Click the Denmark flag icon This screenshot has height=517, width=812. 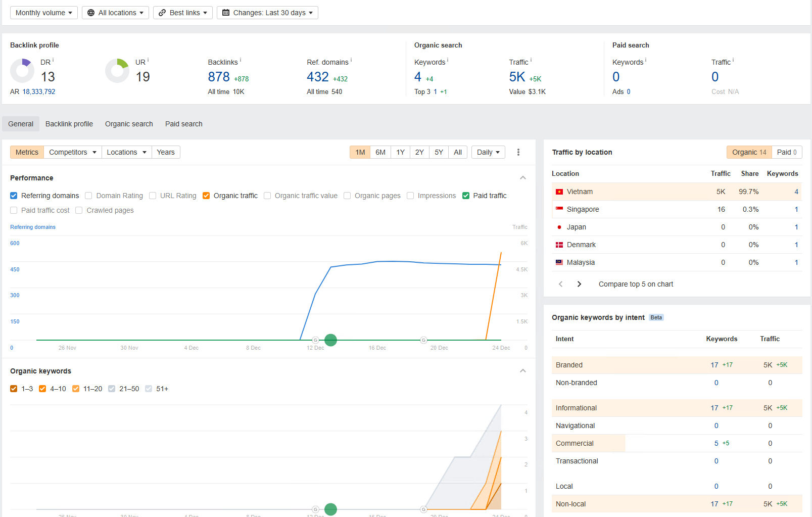[x=559, y=245]
